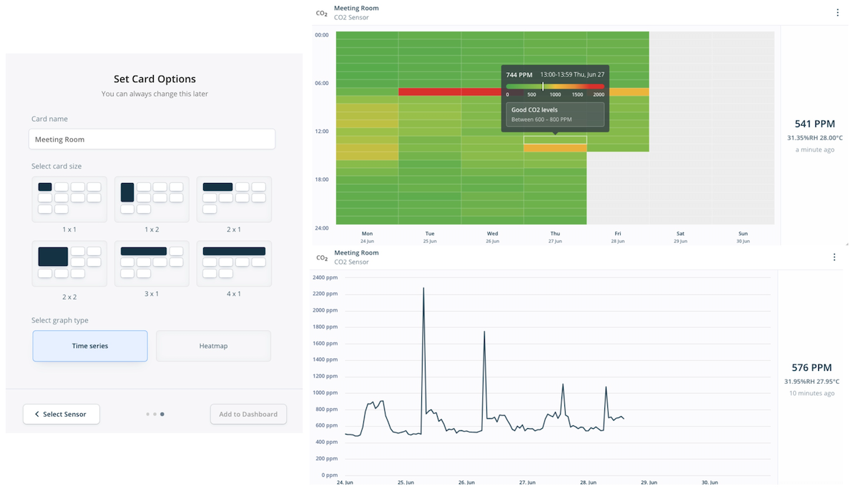Click the orange heatmap cell on Thursday

[555, 148]
